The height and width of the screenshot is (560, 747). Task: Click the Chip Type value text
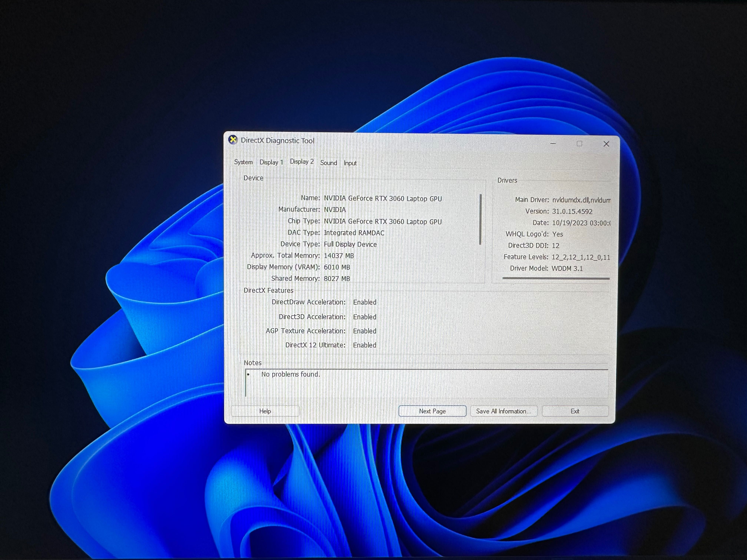click(x=383, y=221)
